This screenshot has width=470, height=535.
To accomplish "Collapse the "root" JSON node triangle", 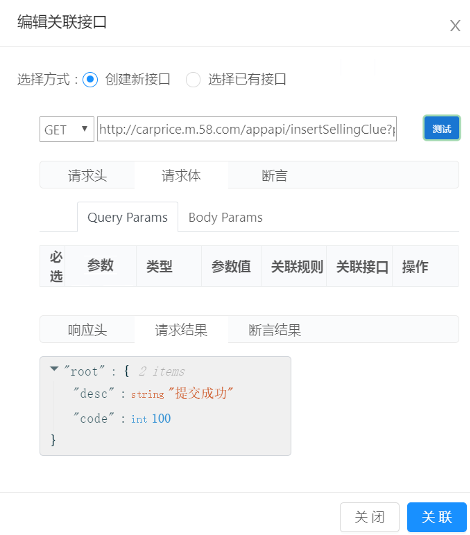I will [x=54, y=368].
